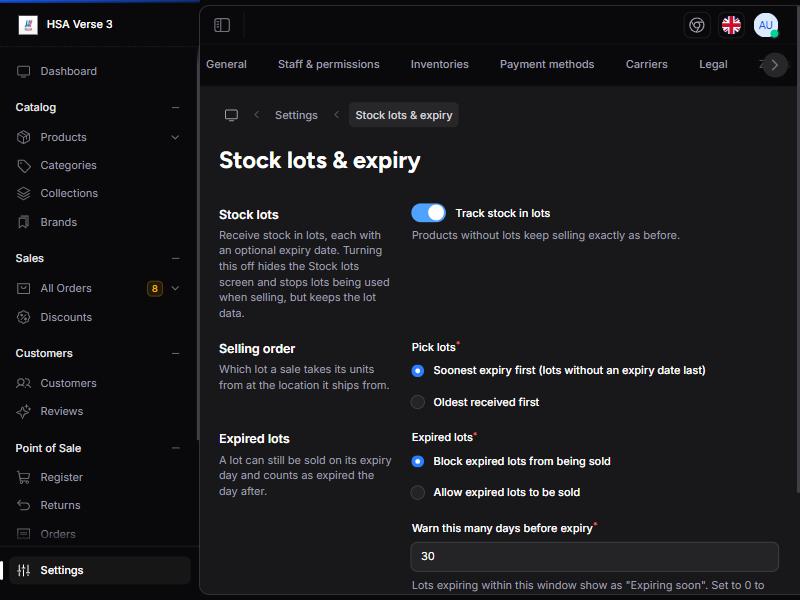Collapse the Point of Sale section
Image resolution: width=800 pixels, height=600 pixels.
(176, 448)
